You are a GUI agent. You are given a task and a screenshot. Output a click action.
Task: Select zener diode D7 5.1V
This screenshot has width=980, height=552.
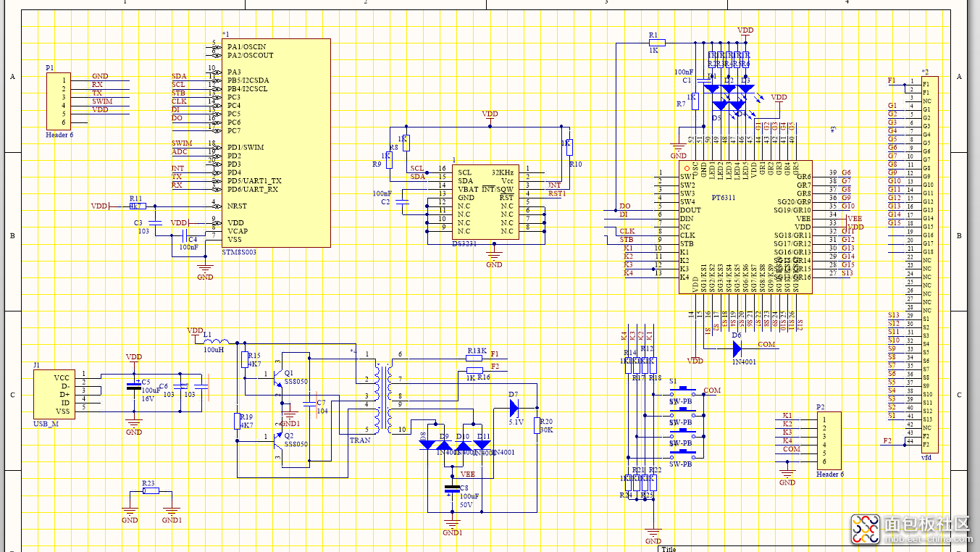click(x=514, y=408)
